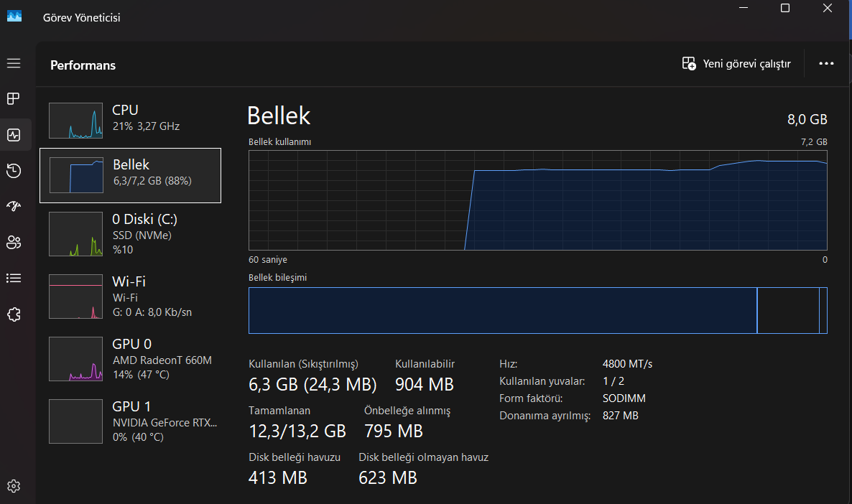This screenshot has width=852, height=504.
Task: Open Task Manager settings gear
Action: [14, 486]
